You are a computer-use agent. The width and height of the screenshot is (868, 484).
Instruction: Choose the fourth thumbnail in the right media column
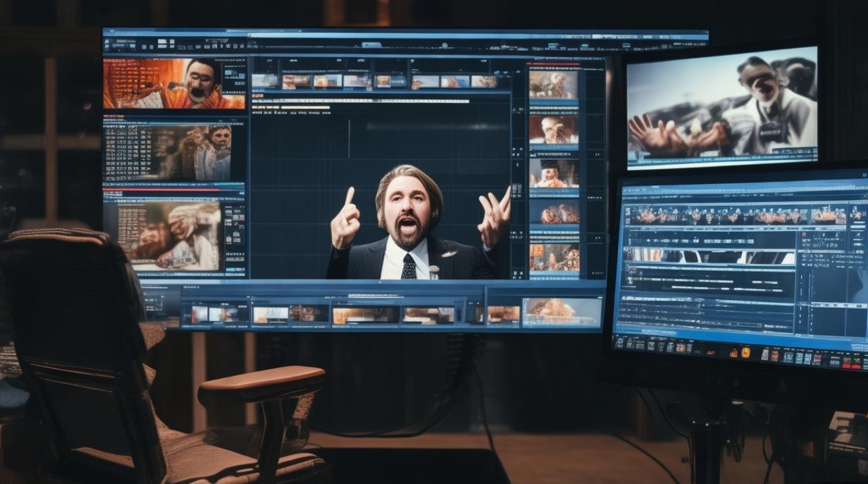coord(553,214)
